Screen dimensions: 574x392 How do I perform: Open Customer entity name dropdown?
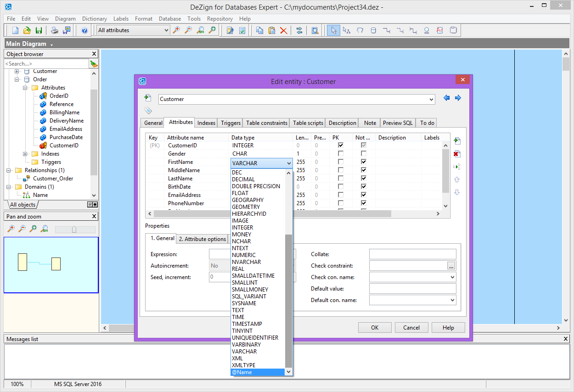(431, 99)
